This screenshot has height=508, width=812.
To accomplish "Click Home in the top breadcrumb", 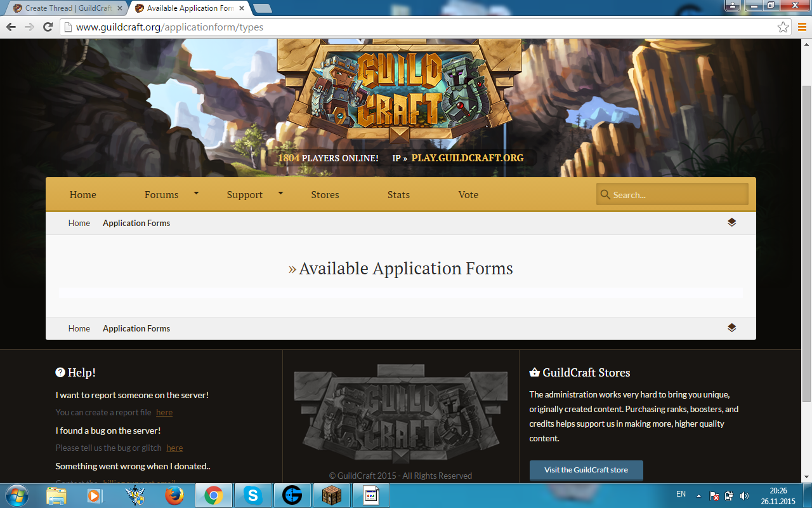I will point(79,223).
